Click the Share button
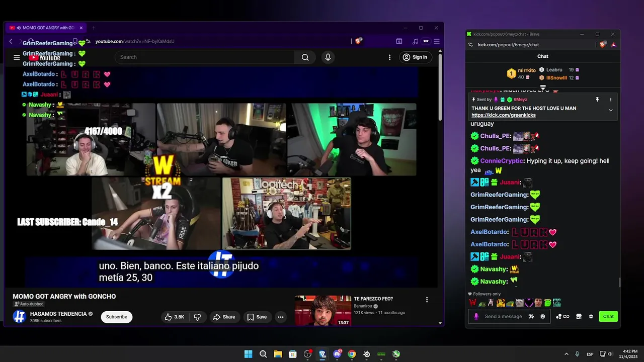Viewport: 644px width, 362px height. coord(224,317)
